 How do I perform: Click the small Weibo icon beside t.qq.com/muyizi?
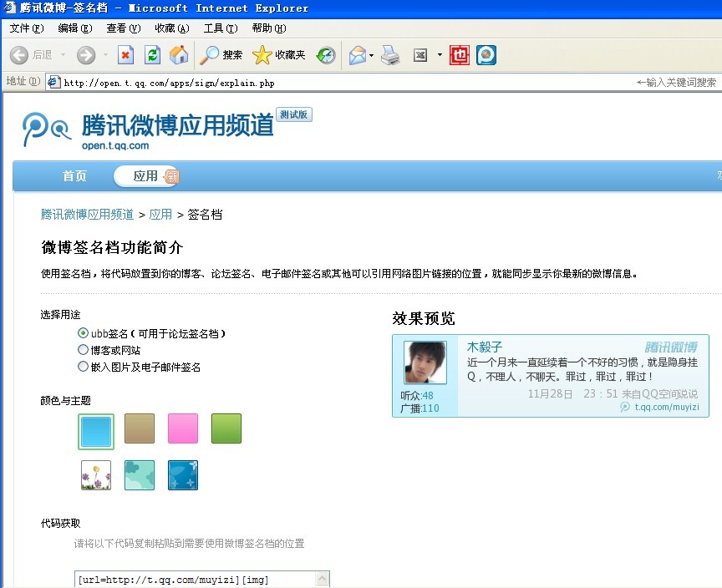click(x=625, y=407)
